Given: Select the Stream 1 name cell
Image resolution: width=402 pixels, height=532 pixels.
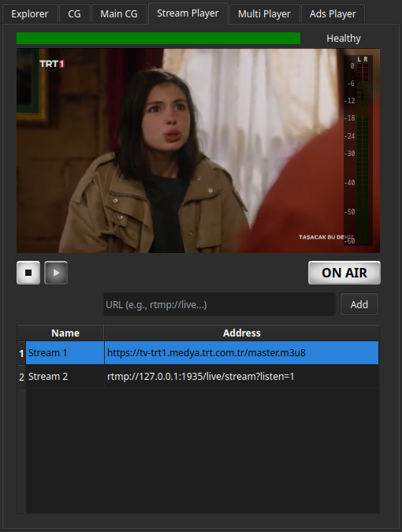Looking at the screenshot, I should 65,353.
